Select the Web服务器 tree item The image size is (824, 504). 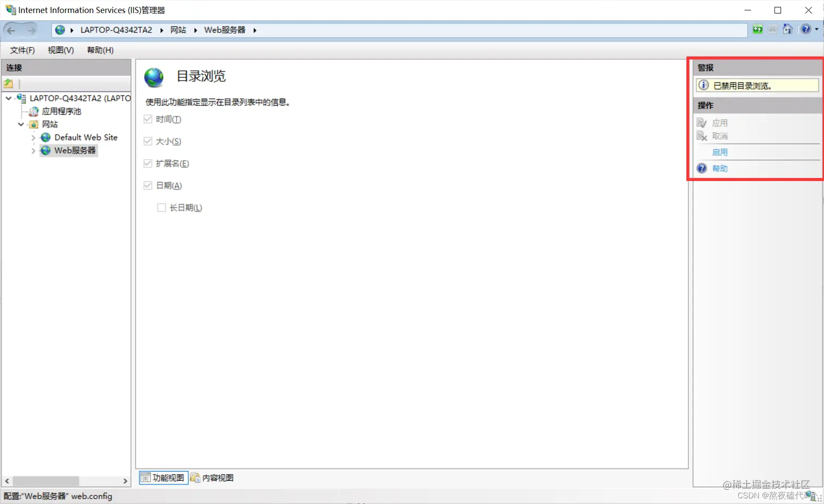(x=75, y=150)
